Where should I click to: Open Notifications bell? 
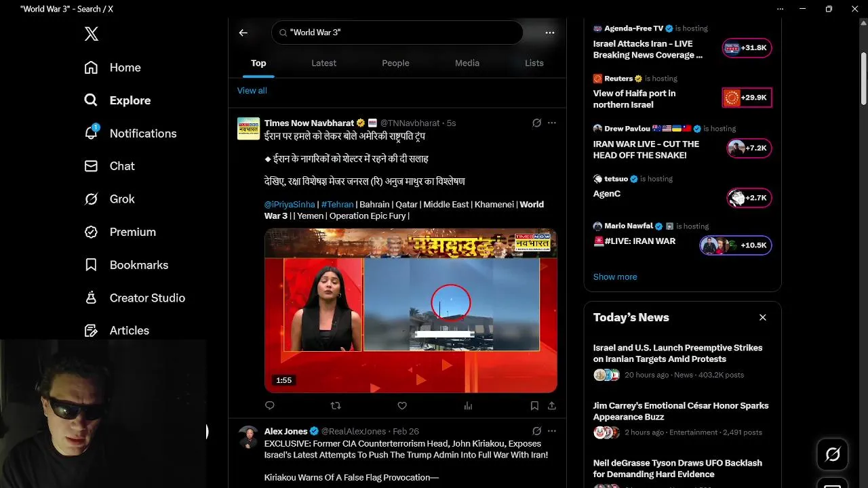pyautogui.click(x=130, y=134)
